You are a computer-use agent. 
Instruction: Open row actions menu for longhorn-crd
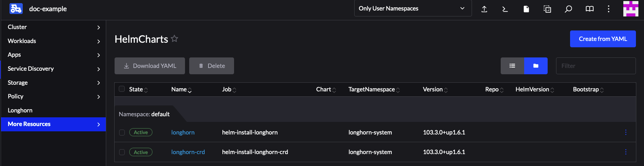pos(625,152)
